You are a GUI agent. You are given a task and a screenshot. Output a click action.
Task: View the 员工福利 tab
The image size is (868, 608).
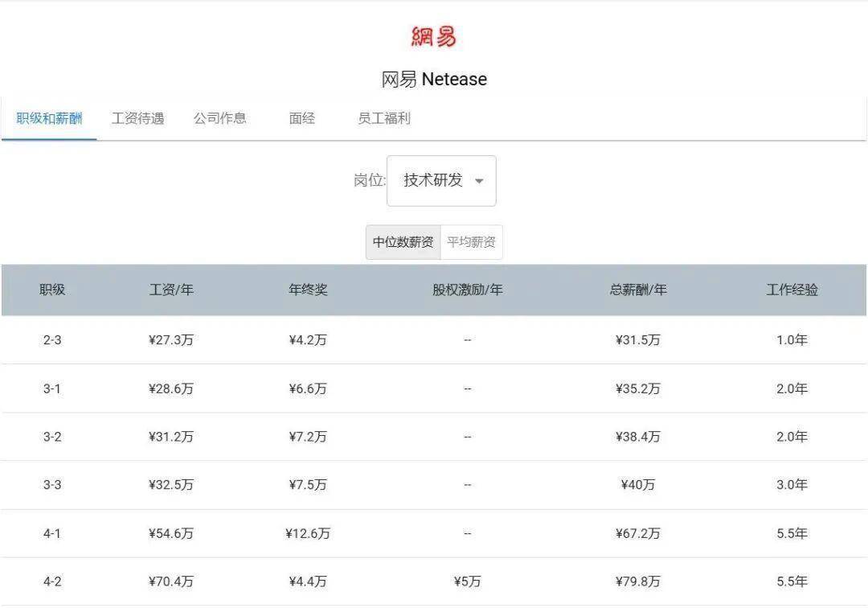pyautogui.click(x=383, y=119)
